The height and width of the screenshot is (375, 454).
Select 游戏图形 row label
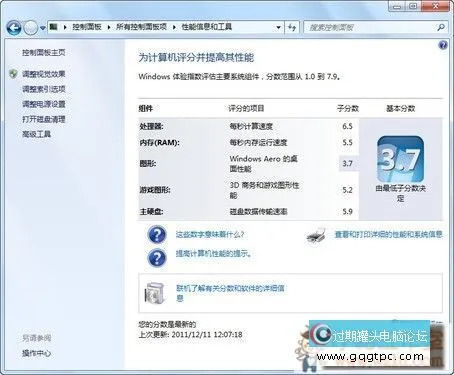coord(155,190)
